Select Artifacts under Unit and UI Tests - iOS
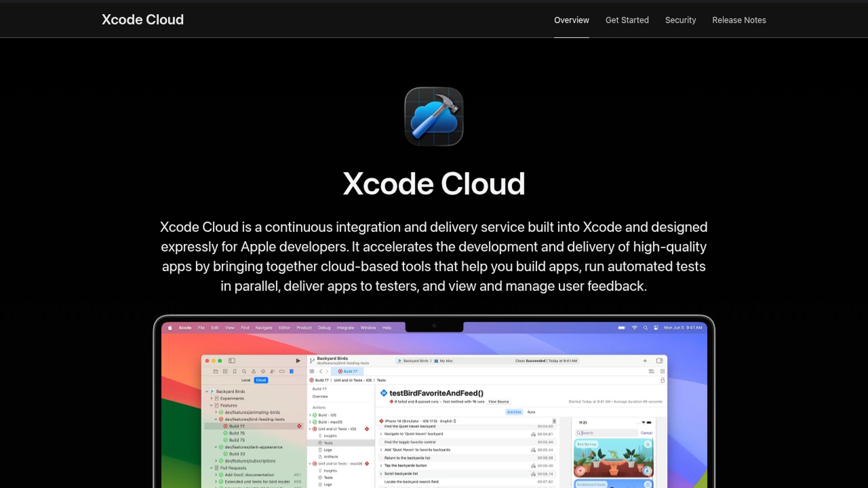 pos(330,457)
